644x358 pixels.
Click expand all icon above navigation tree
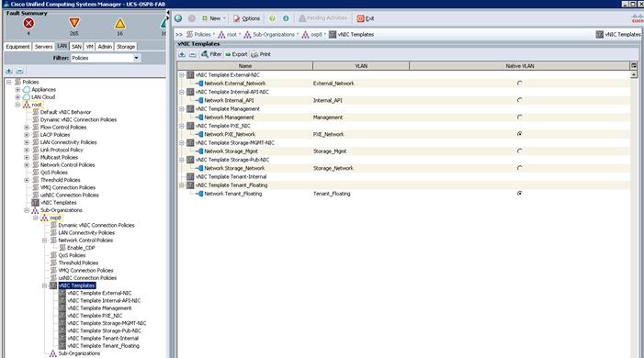click(9, 71)
